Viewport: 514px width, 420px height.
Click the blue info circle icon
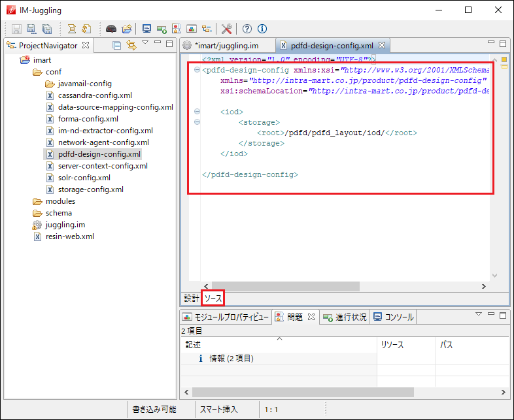click(262, 29)
